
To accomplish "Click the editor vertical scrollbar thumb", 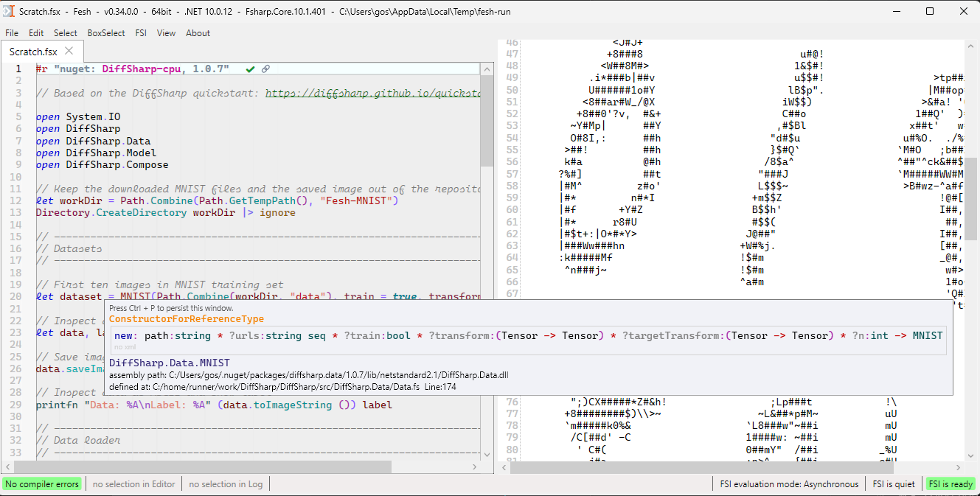I will pyautogui.click(x=487, y=120).
